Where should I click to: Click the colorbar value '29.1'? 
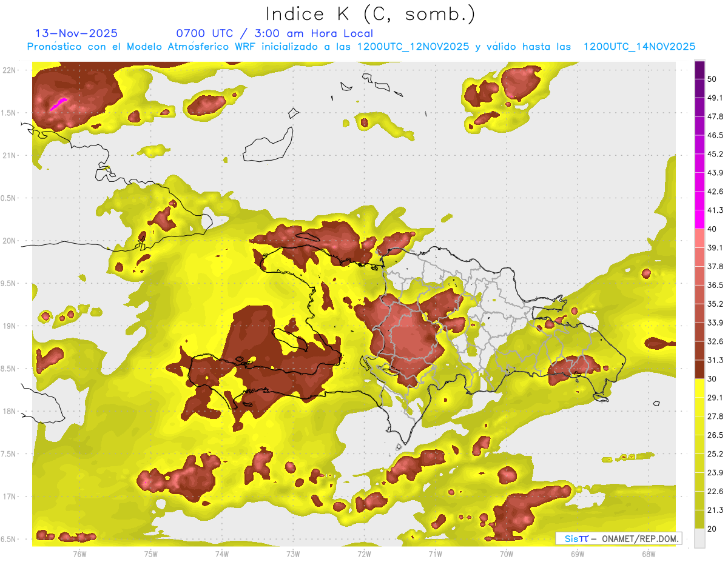tap(715, 398)
